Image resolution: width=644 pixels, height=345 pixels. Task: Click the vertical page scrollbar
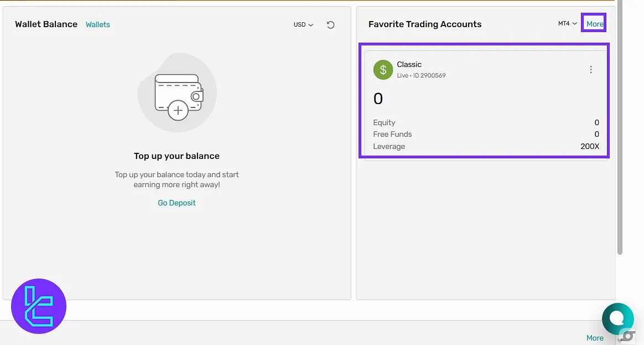coord(620,127)
